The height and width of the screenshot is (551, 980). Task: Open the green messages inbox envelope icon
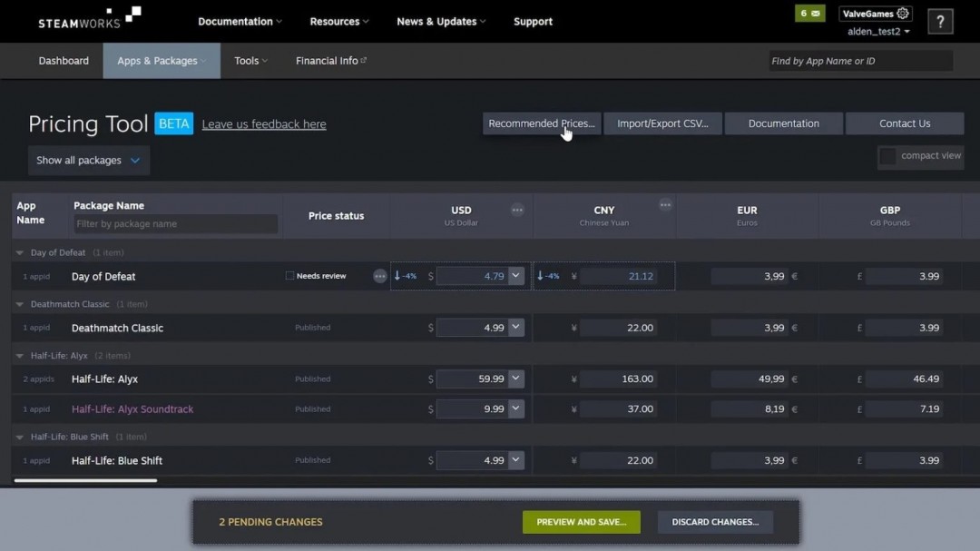[x=809, y=13]
